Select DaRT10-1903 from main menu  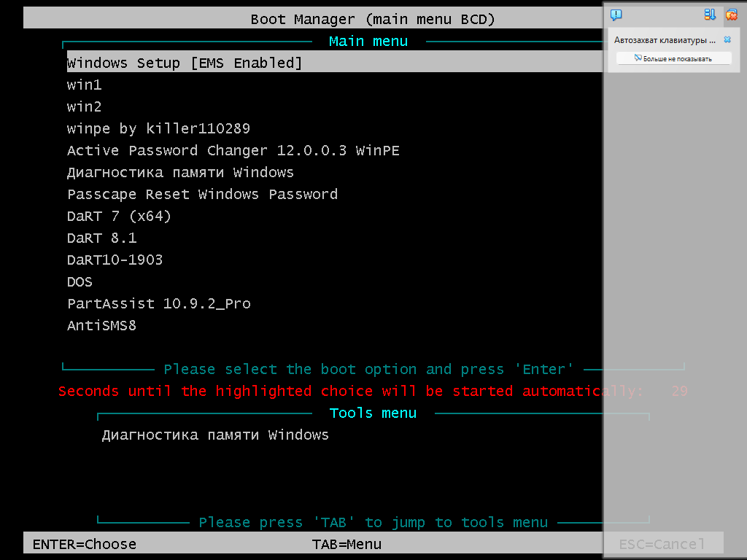[115, 260]
